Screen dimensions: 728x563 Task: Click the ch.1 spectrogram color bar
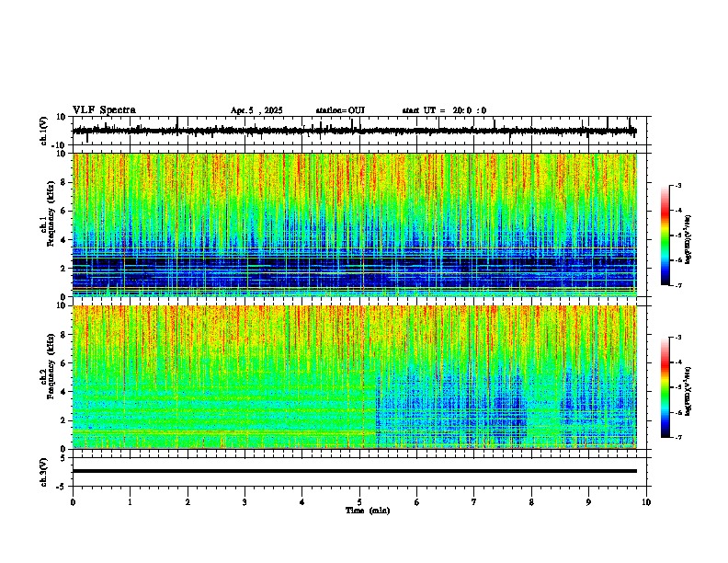[665, 236]
